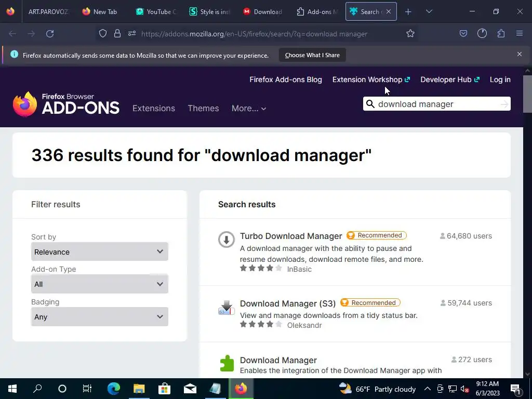Open the Windows Start menu
Viewport: 532px width, 399px height.
[12, 389]
